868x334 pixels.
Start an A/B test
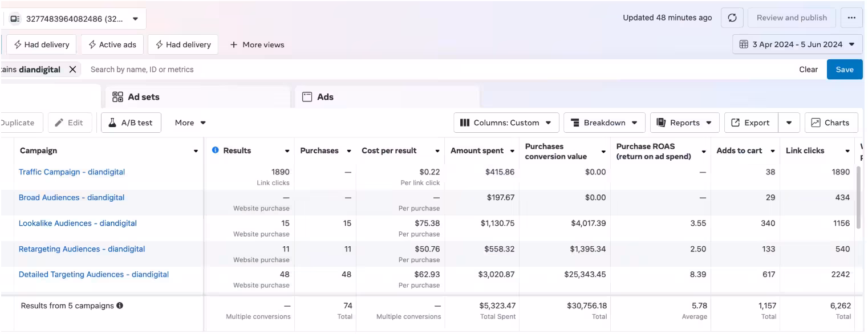pos(131,123)
